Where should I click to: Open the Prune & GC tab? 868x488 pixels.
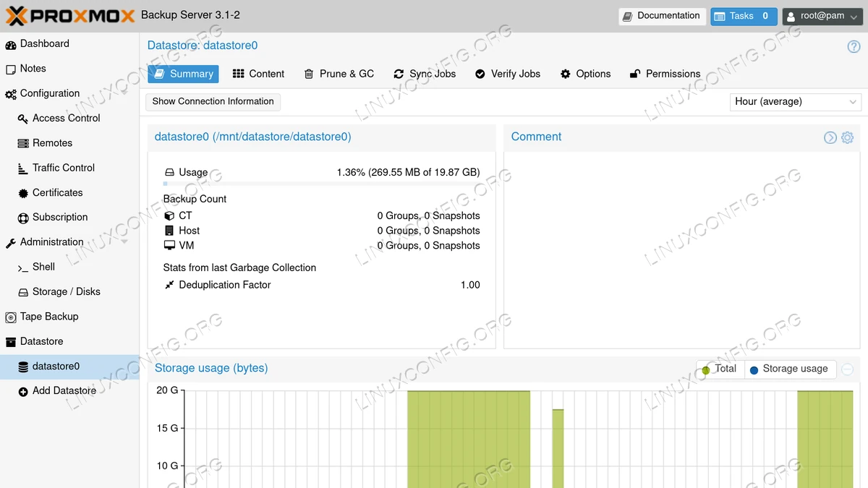point(339,74)
